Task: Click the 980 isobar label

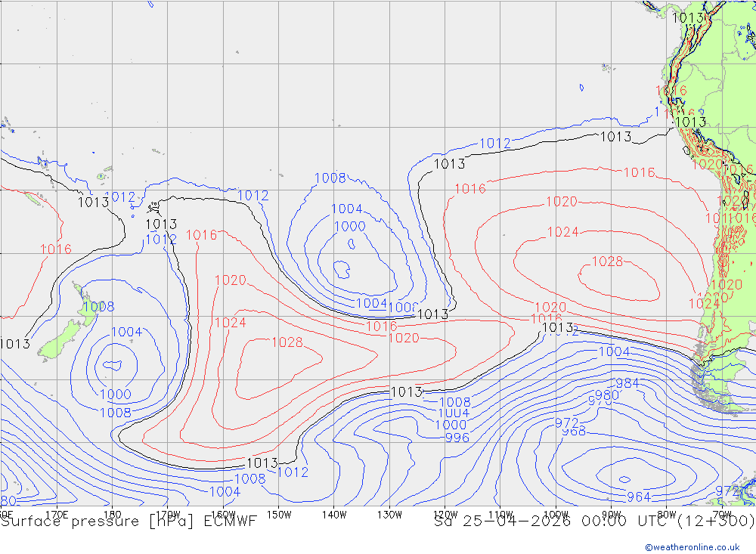Action: pos(606,395)
